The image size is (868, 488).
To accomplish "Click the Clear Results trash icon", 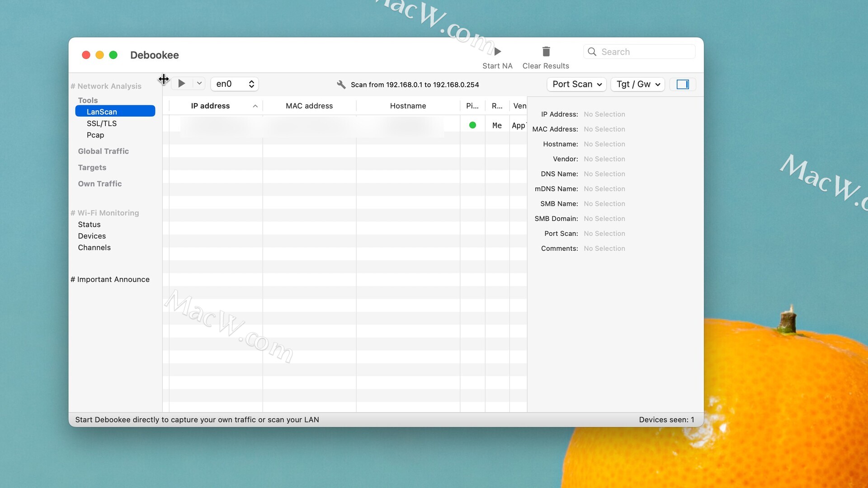I will [x=546, y=52].
